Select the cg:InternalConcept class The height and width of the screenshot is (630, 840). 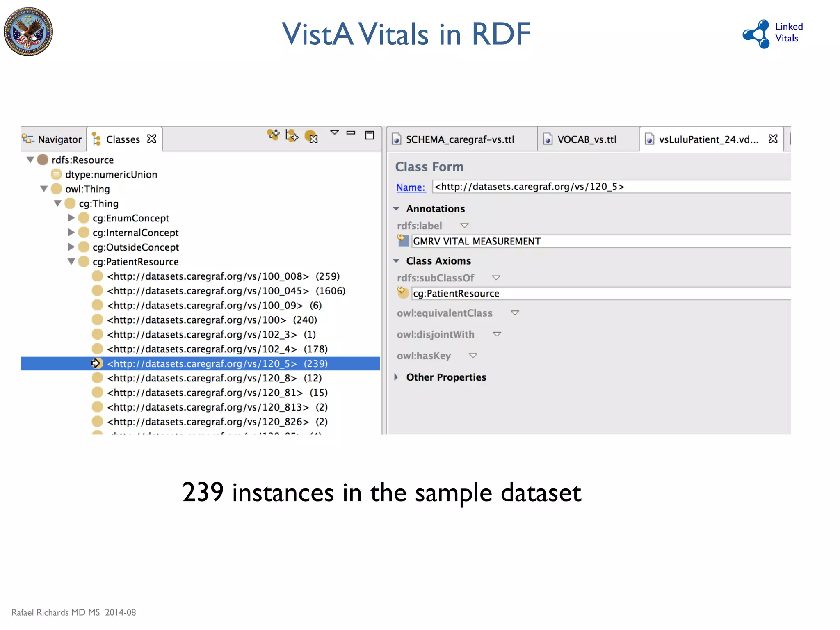pos(135,233)
